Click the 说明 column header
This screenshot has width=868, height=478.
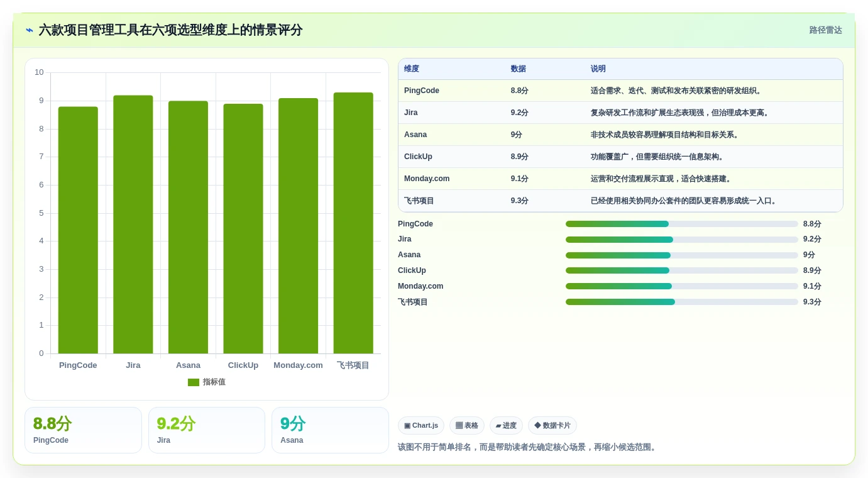tap(598, 69)
